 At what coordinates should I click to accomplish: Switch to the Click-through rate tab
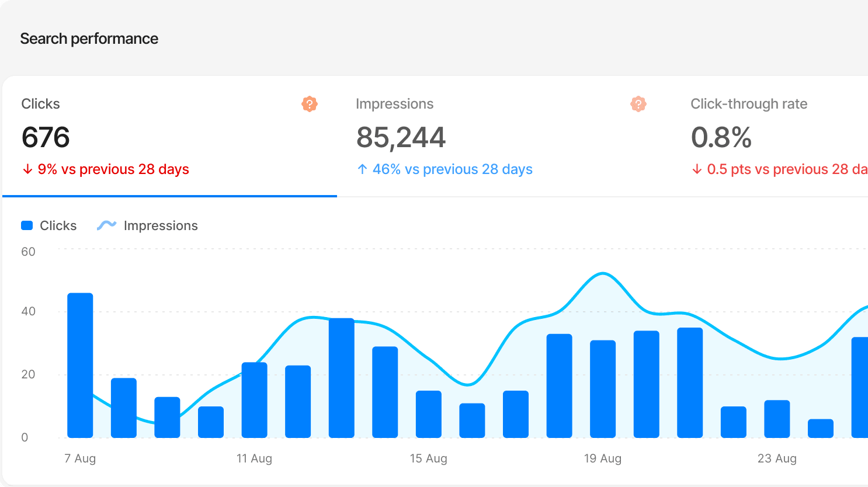tap(770, 137)
